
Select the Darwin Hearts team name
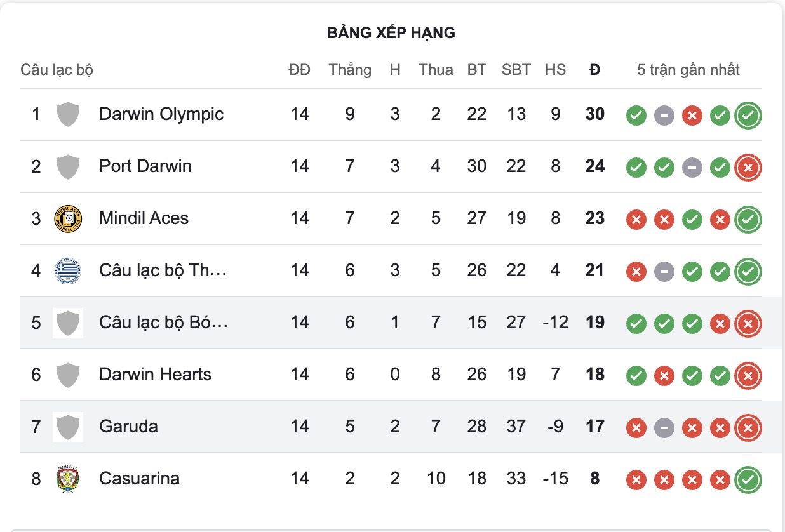point(155,375)
